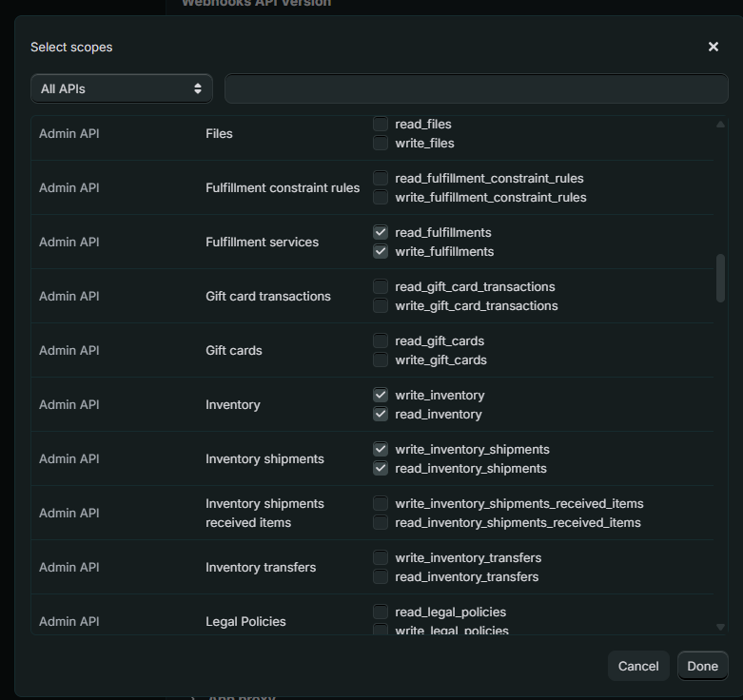Enable write_inventory_shipments_received_items checkbox
Screen dimensions: 743x700
point(381,504)
